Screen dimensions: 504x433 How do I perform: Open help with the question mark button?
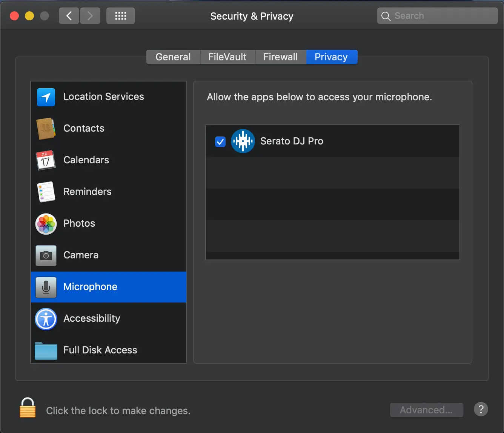(x=481, y=409)
